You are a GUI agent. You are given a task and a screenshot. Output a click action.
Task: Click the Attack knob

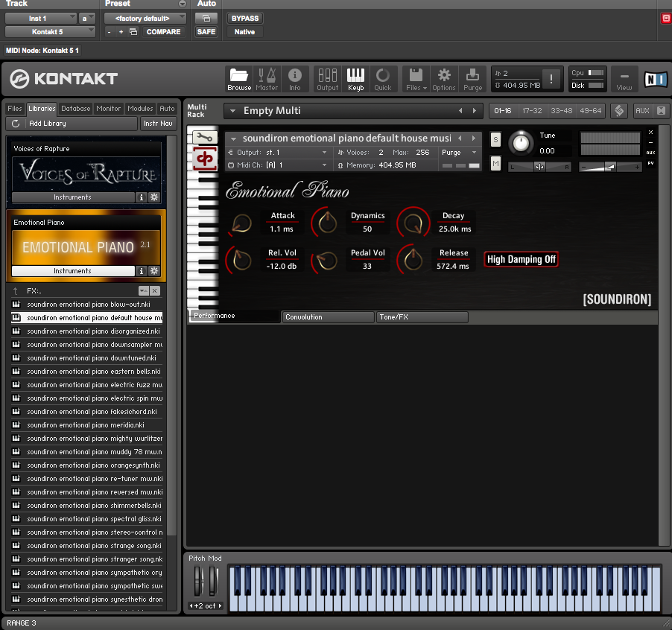(x=241, y=223)
